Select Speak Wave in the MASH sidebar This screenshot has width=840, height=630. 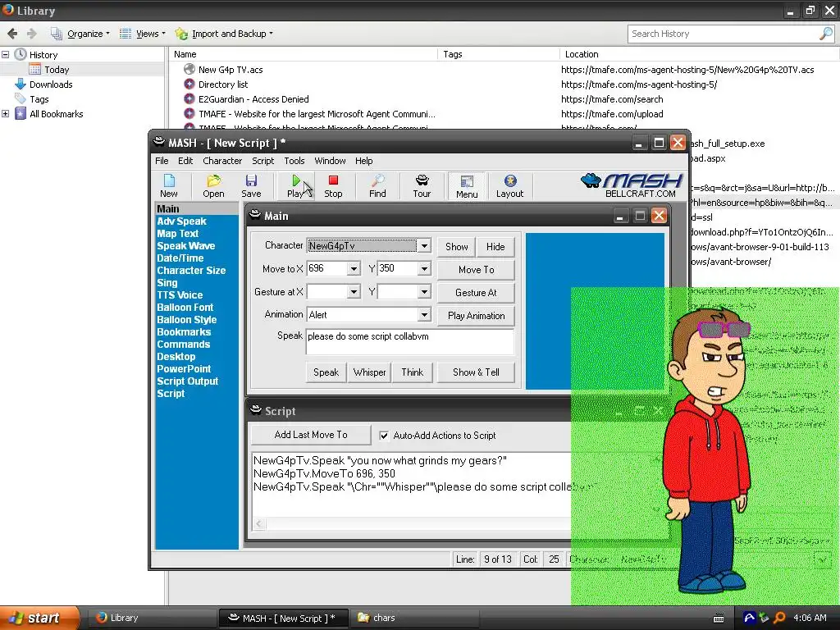click(186, 246)
